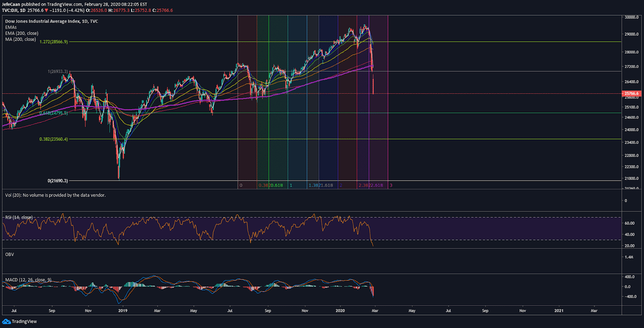This screenshot has height=328, width=644.
Task: Select the EMA (200, close) legend
Action: [x=22, y=33]
